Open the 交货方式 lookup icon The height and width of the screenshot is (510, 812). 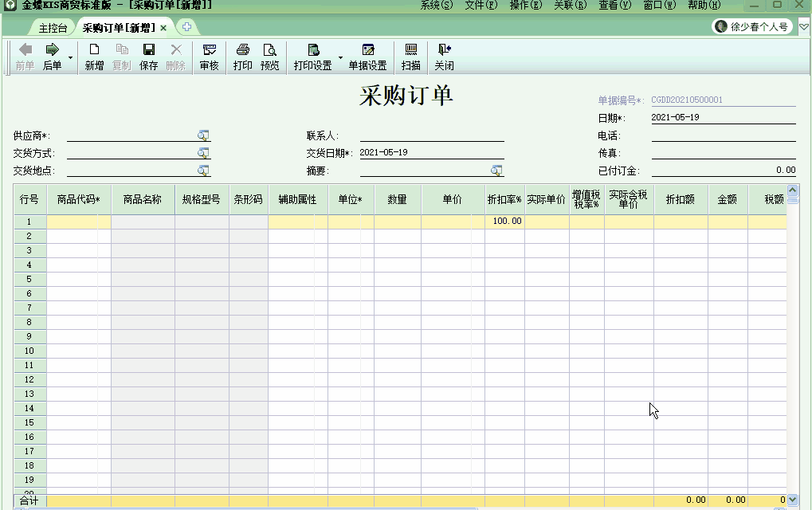pyautogui.click(x=204, y=153)
